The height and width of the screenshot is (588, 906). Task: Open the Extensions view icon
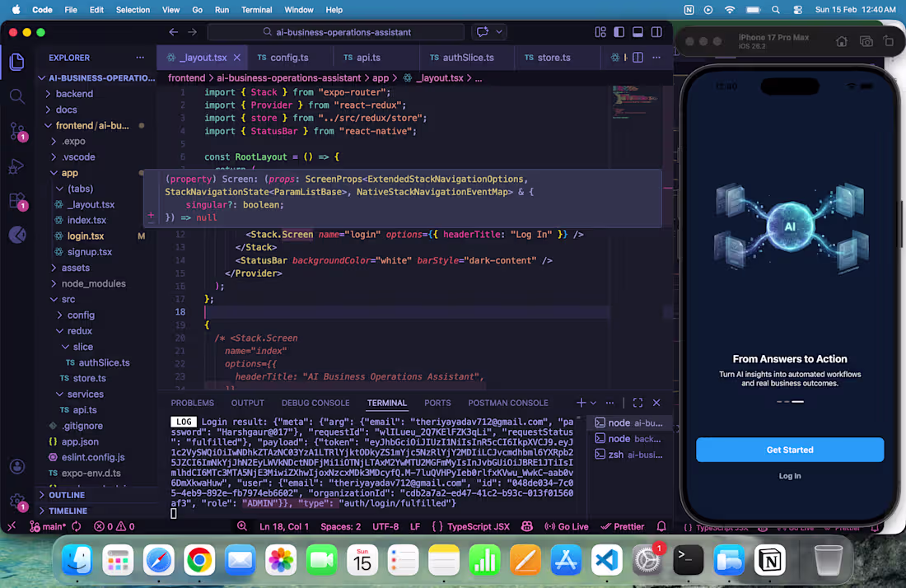click(x=17, y=199)
